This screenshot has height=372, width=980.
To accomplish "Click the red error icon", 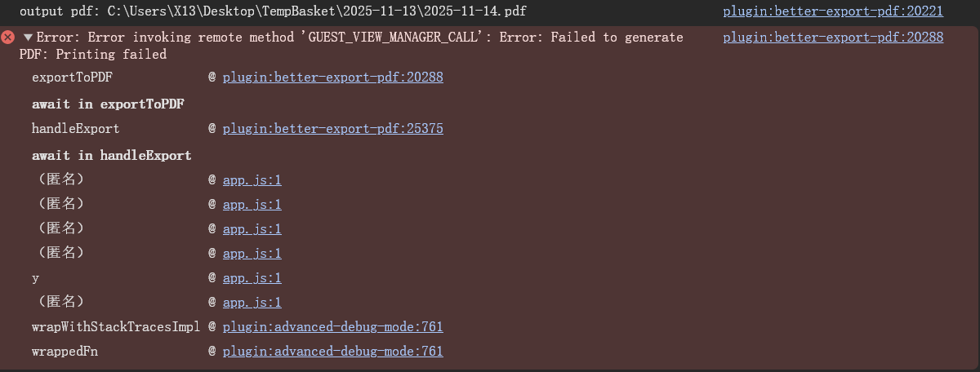I will coord(8,38).
